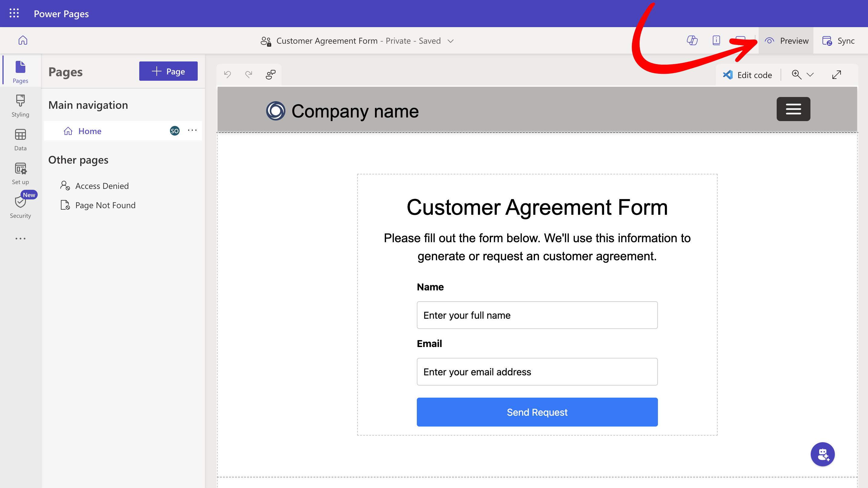Switch to the Styling workspace

click(20, 106)
